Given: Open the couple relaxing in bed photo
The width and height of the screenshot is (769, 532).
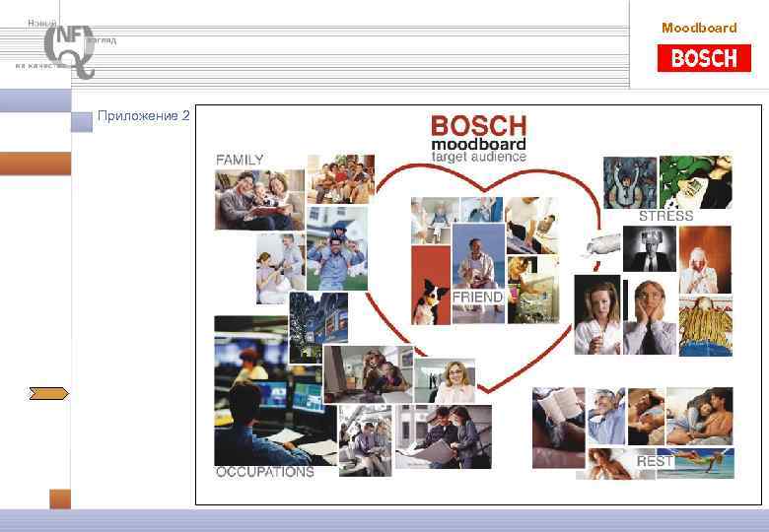Looking at the screenshot, I should click(699, 416).
